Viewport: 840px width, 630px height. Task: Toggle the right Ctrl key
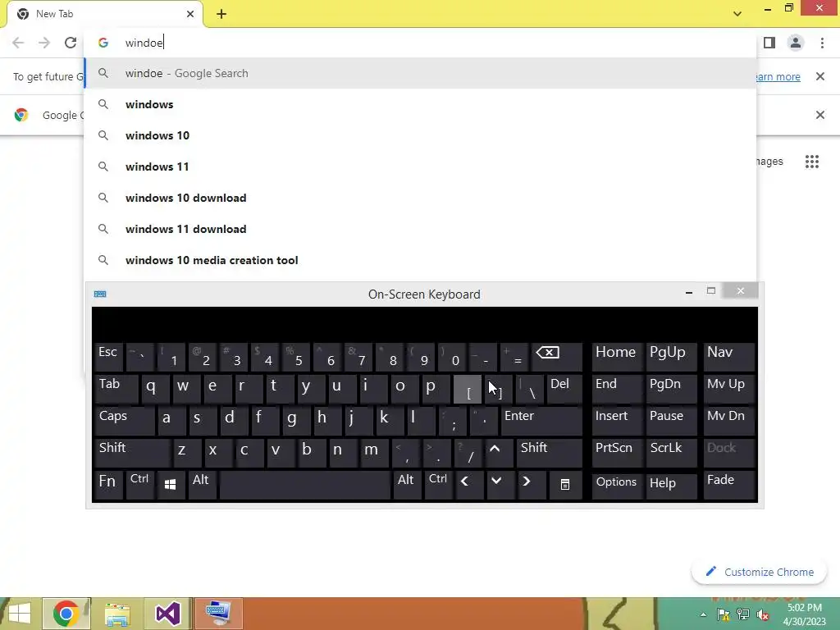(438, 485)
